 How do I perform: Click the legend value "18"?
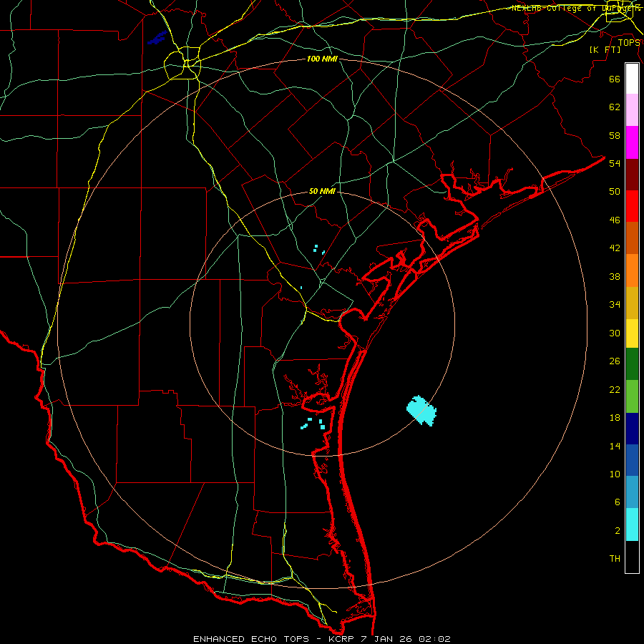point(615,418)
